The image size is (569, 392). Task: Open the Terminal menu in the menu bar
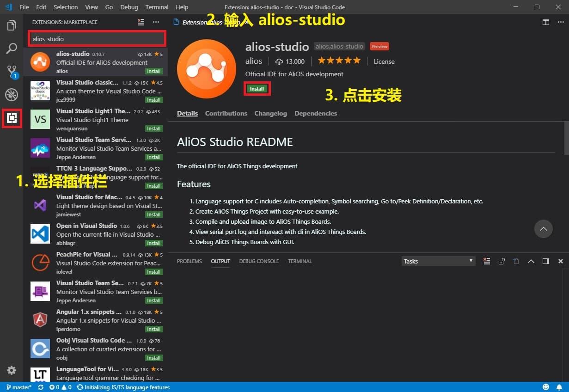point(156,7)
